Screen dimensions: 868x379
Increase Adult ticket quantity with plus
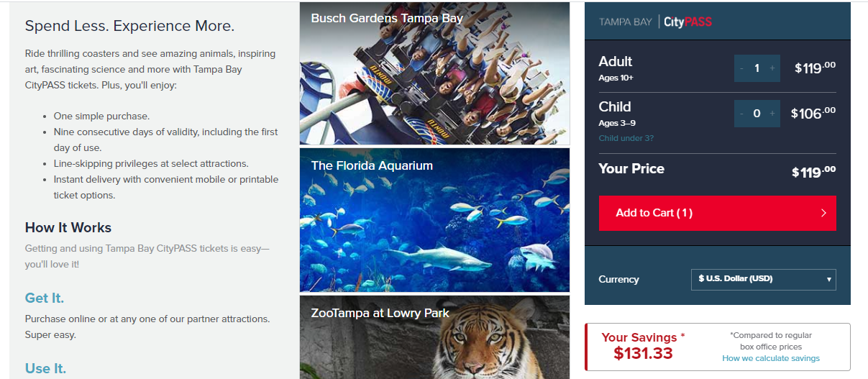click(x=772, y=68)
